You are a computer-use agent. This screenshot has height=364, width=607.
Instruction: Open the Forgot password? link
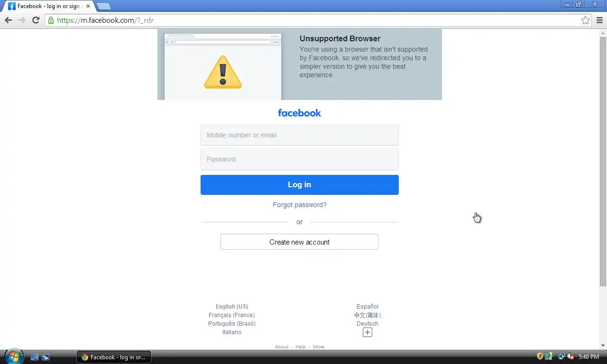299,205
